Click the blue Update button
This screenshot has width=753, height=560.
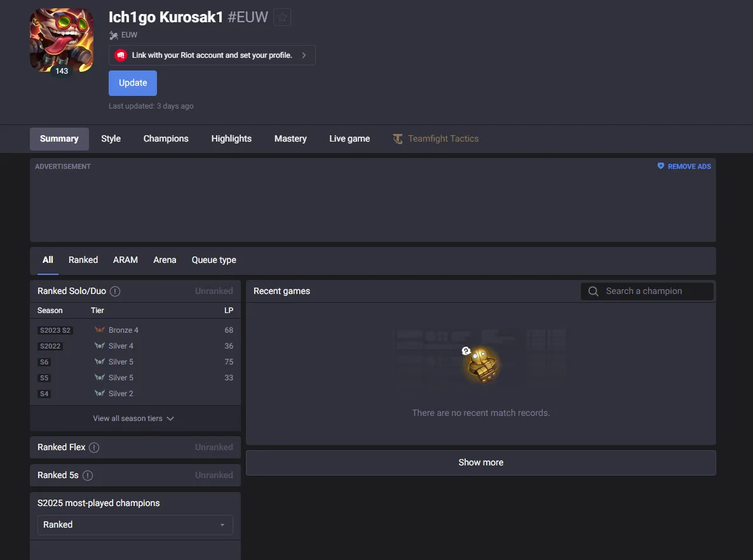click(x=133, y=83)
